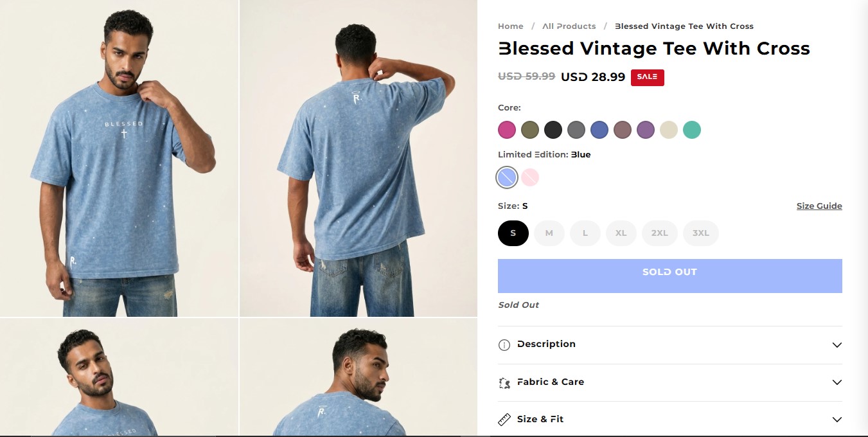Viewport: 868px width, 437px height.
Task: Pick the black core color swatch
Action: [553, 130]
